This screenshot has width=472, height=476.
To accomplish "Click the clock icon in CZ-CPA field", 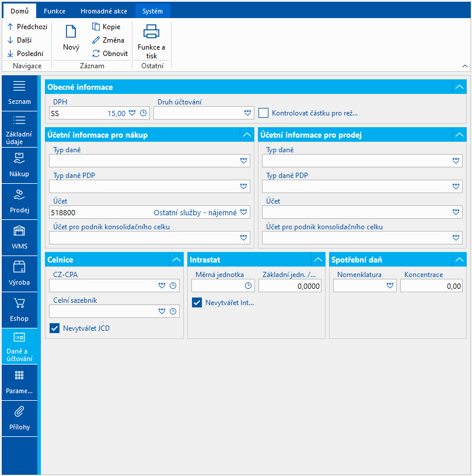I will (173, 286).
